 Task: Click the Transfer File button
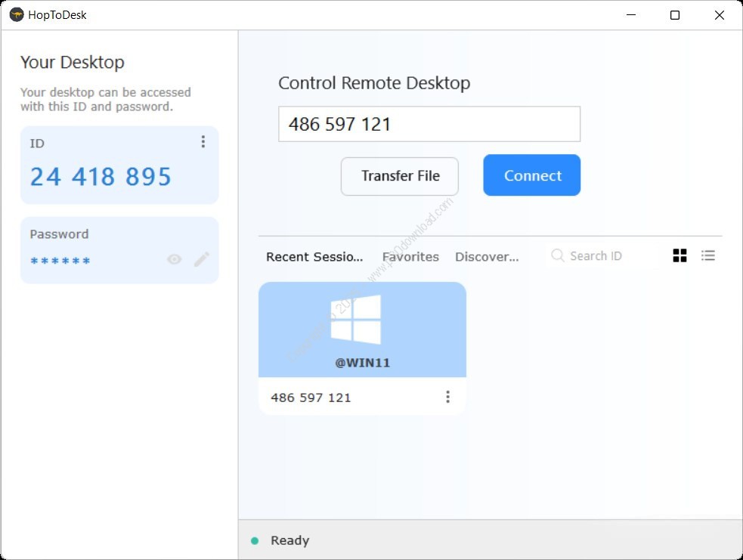click(x=400, y=176)
